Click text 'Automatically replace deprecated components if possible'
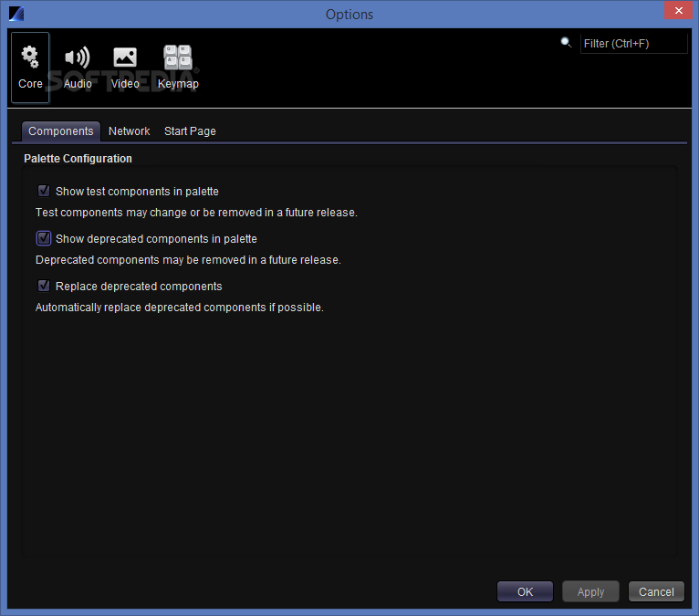699x616 pixels. (180, 308)
